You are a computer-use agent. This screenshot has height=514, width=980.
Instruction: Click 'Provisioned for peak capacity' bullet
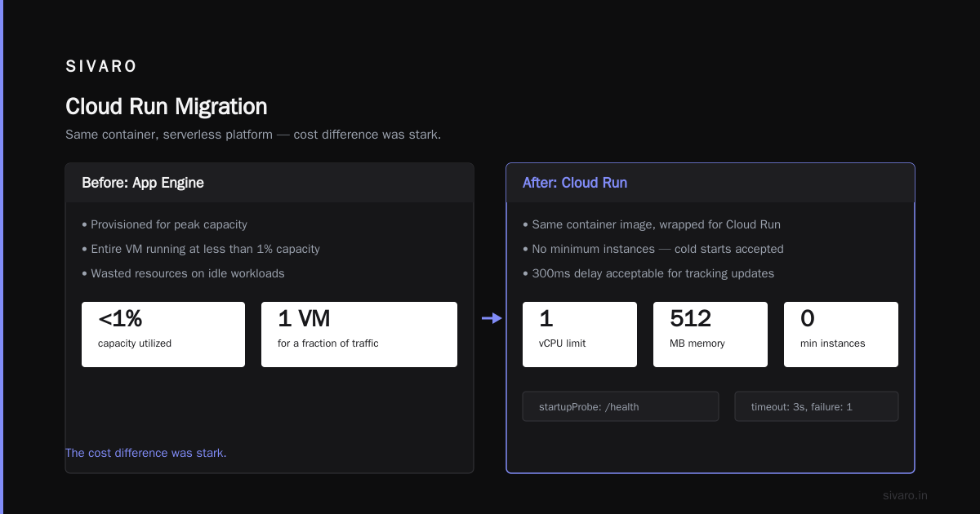pos(164,224)
